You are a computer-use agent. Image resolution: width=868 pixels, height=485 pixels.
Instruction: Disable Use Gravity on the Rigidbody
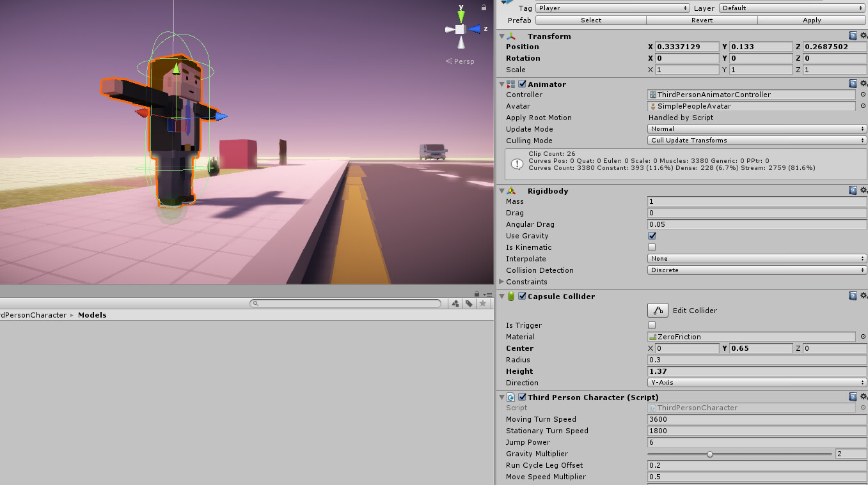(x=651, y=236)
